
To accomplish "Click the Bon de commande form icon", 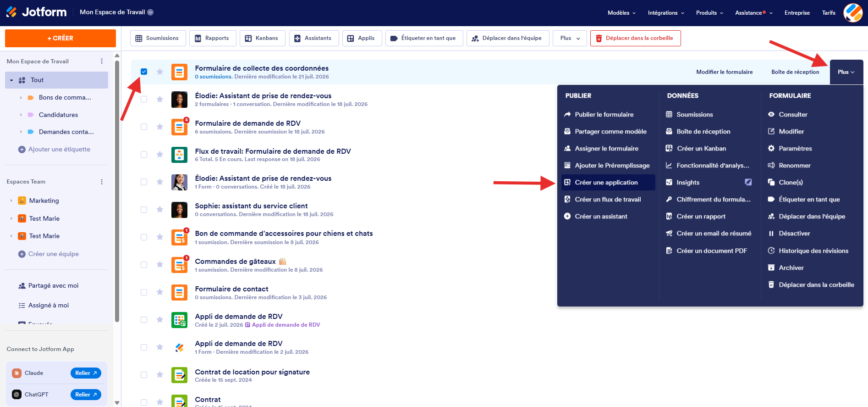I will [x=179, y=237].
